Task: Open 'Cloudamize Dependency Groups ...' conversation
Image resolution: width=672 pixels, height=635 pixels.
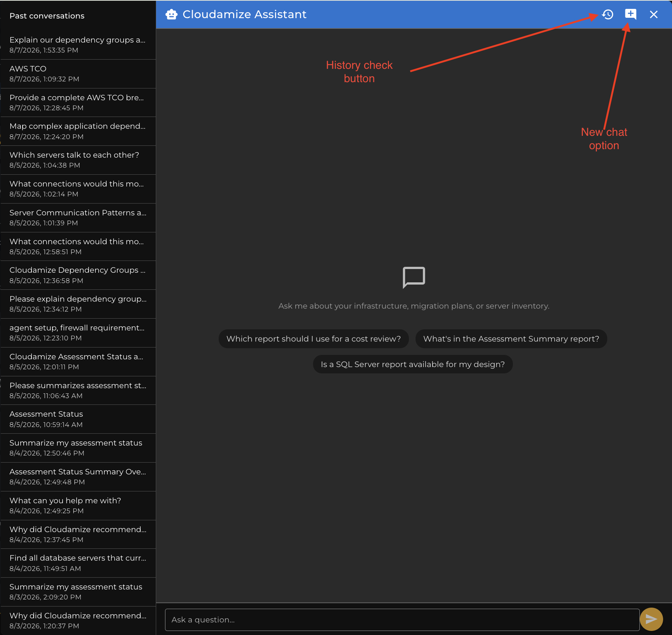Action: click(78, 275)
